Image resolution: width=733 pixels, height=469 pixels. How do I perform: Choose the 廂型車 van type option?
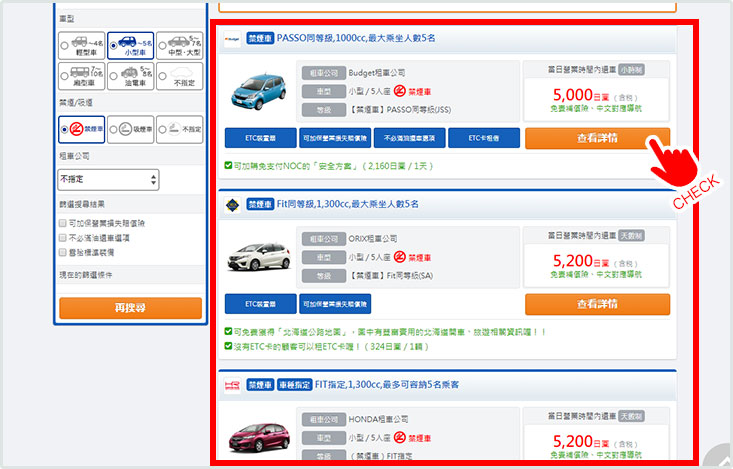tap(81, 75)
